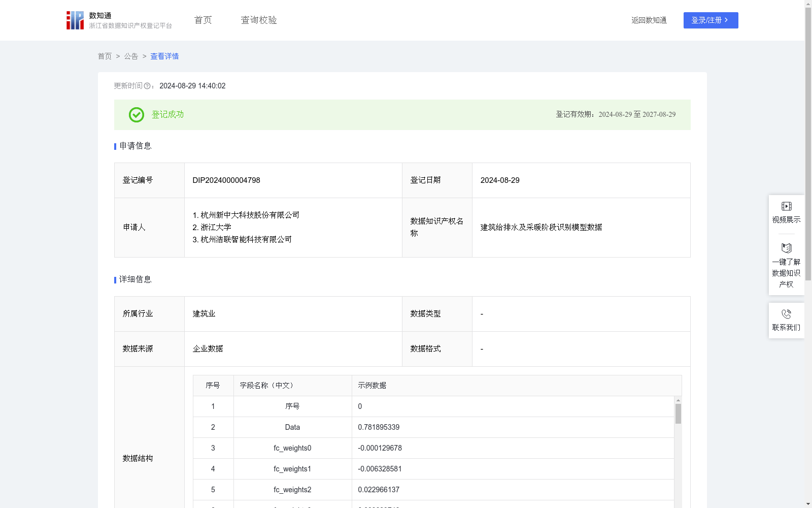Click the 数据类型 label cell
The image size is (812, 508).
tap(437, 314)
